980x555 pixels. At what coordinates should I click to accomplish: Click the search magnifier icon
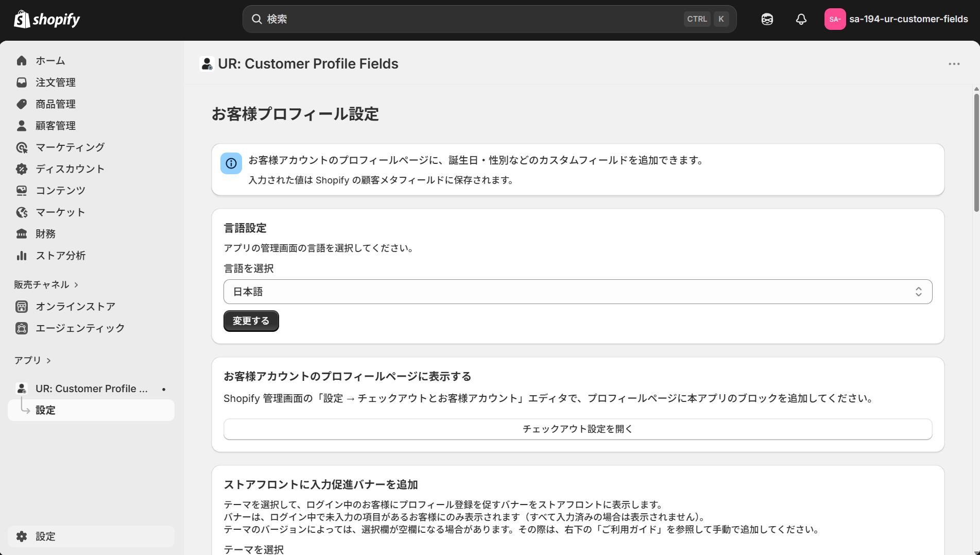pos(256,19)
